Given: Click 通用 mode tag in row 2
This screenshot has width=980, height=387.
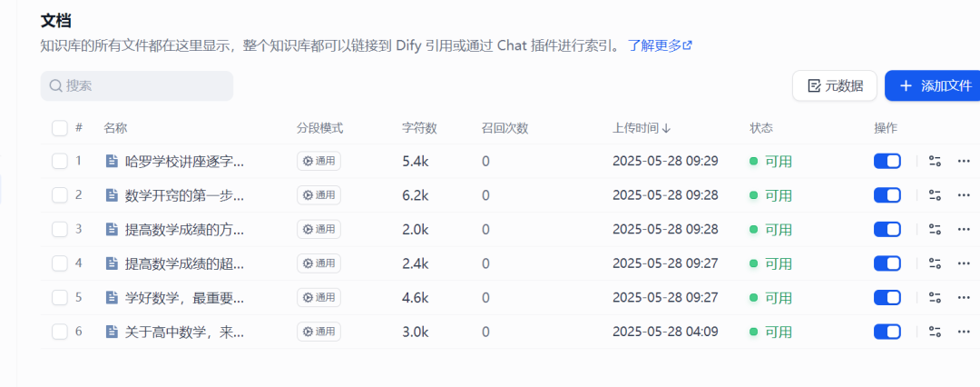Looking at the screenshot, I should tap(318, 195).
